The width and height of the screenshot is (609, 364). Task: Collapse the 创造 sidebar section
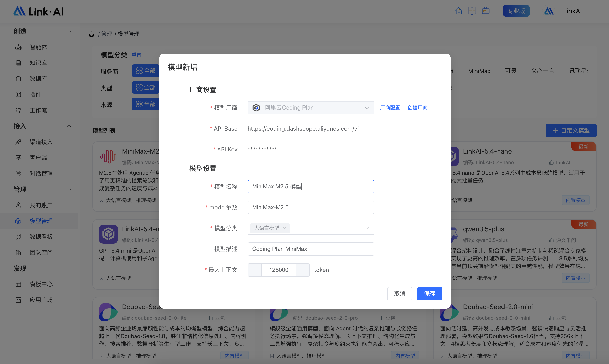coord(69,31)
